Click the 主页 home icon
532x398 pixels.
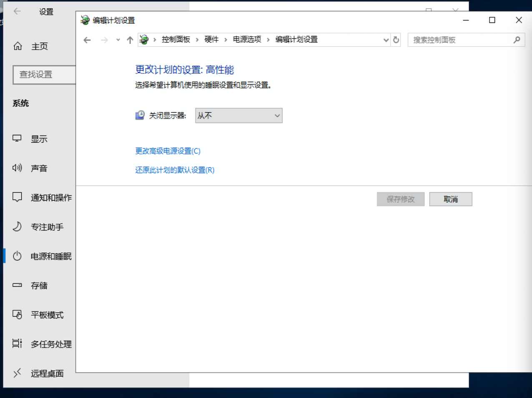(18, 46)
